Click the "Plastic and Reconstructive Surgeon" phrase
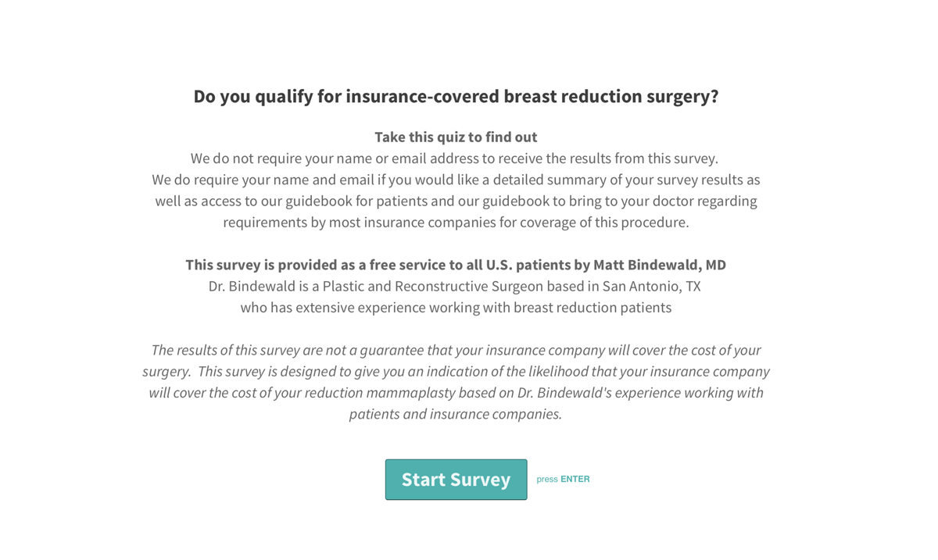 (x=431, y=286)
